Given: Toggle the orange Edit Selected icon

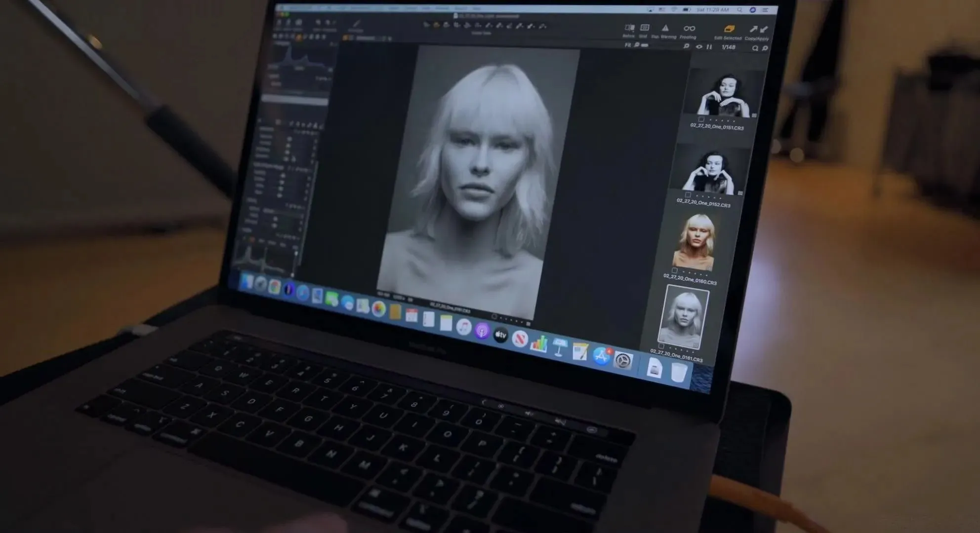Looking at the screenshot, I should point(729,30).
